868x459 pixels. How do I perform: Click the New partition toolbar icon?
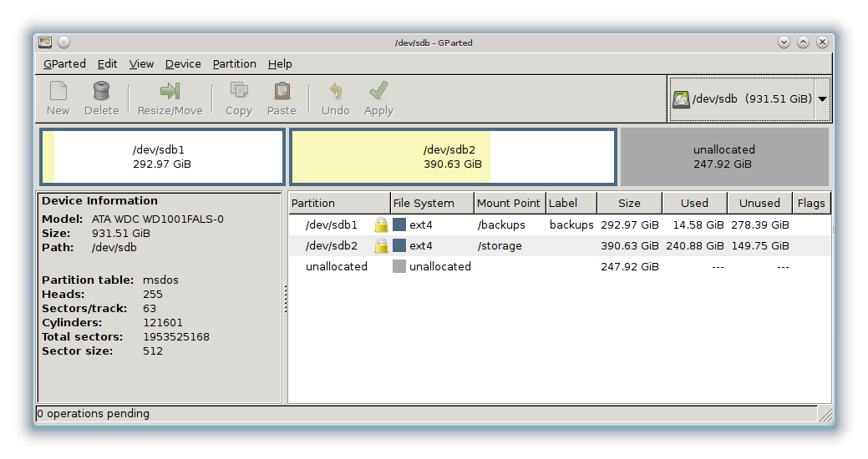58,91
